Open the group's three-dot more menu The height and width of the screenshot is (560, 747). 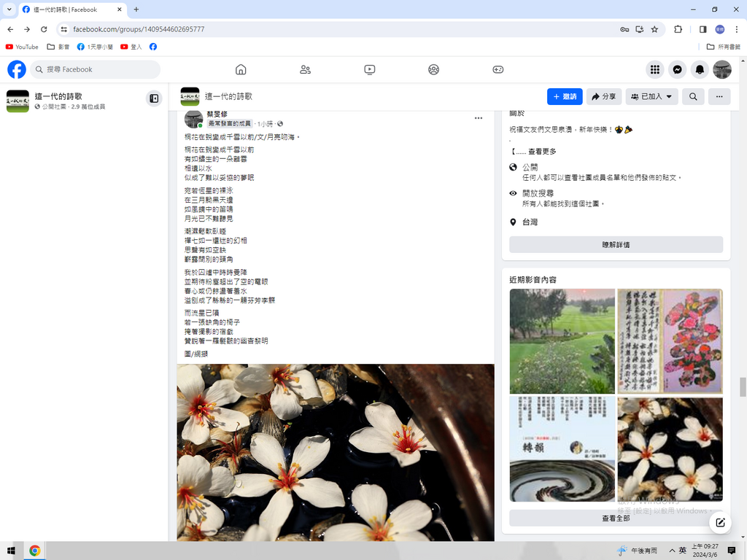point(719,96)
